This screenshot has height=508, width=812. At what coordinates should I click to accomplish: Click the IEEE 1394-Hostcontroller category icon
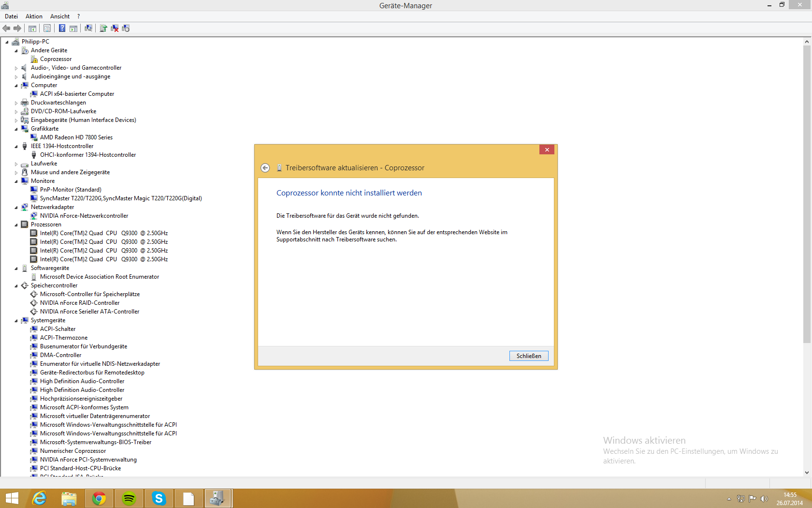click(x=25, y=146)
